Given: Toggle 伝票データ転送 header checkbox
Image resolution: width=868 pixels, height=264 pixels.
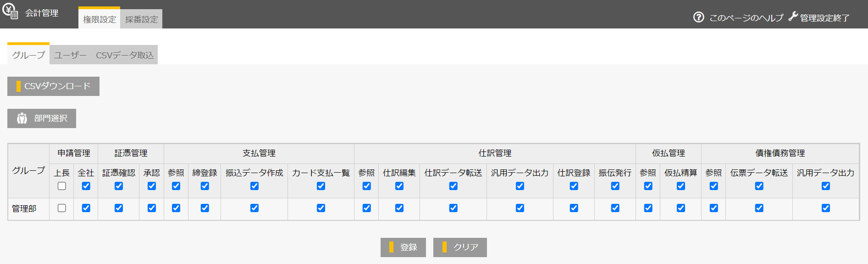Looking at the screenshot, I should coord(759,186).
